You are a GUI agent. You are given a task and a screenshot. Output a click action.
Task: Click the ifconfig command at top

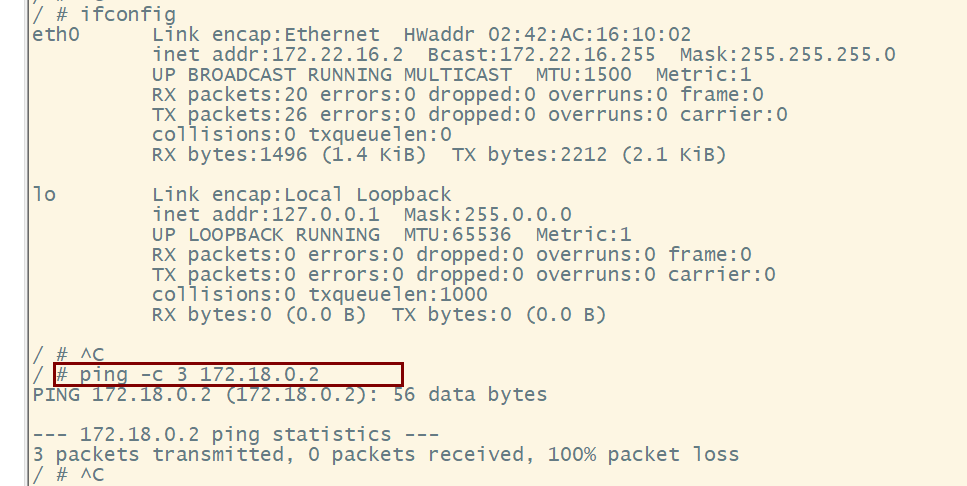128,15
